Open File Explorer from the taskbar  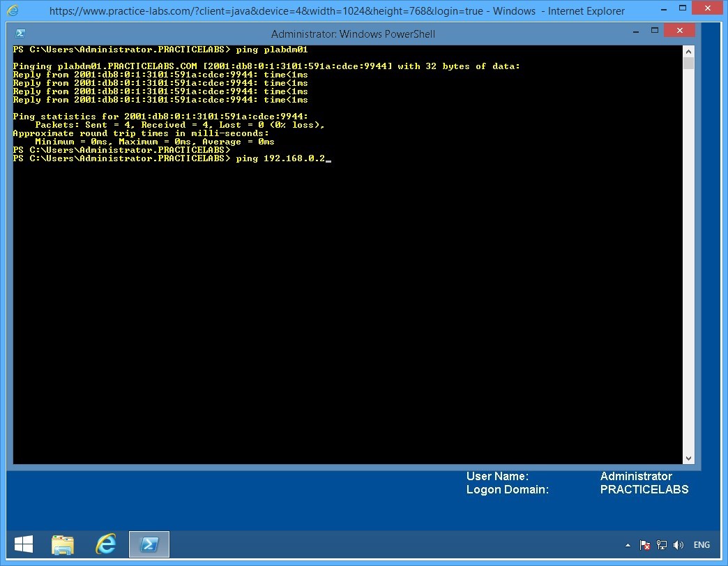point(63,544)
